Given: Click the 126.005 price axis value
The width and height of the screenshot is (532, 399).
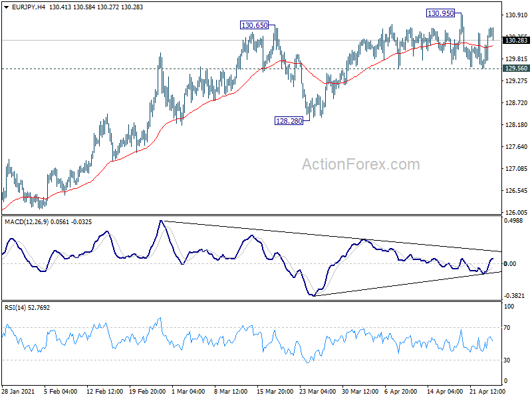Looking at the screenshot, I should pyautogui.click(x=516, y=212).
